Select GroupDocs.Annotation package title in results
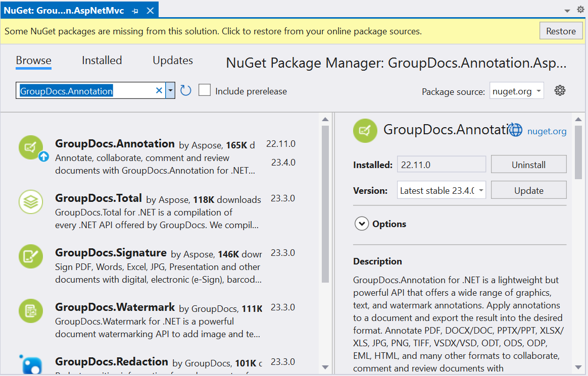Viewport: 588px width, 376px height. tap(115, 144)
